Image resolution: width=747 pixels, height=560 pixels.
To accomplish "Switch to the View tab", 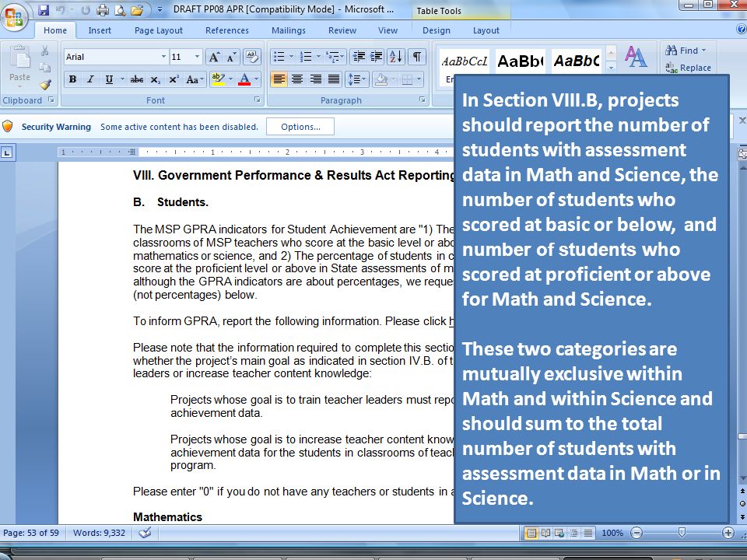I will coord(388,30).
